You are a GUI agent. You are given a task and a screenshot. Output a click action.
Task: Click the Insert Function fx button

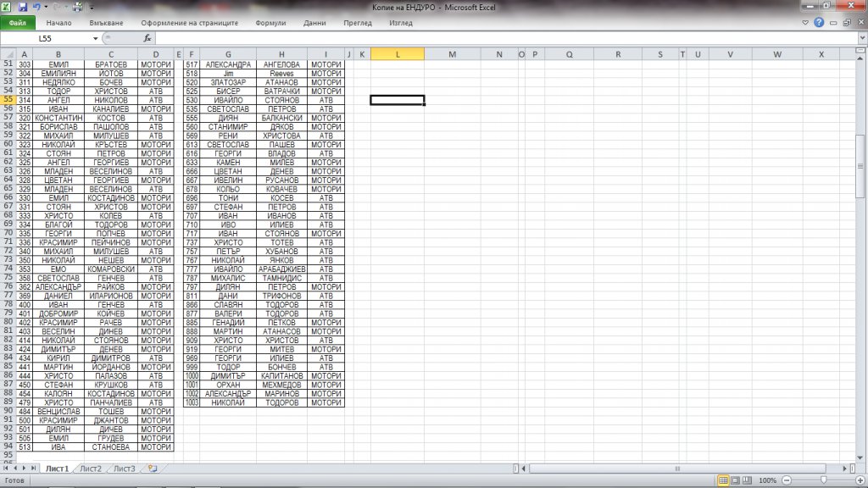147,38
